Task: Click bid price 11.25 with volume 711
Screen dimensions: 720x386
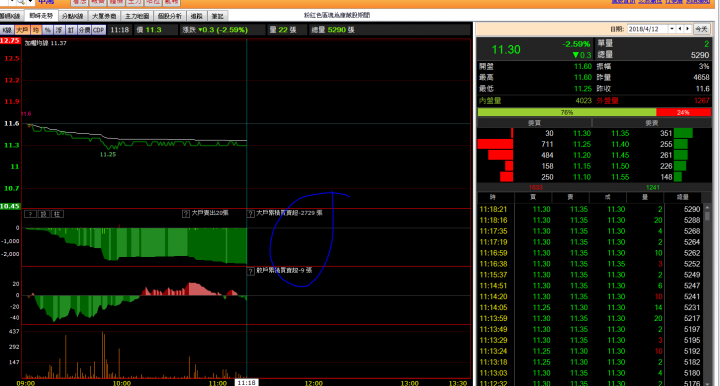Action: point(582,144)
